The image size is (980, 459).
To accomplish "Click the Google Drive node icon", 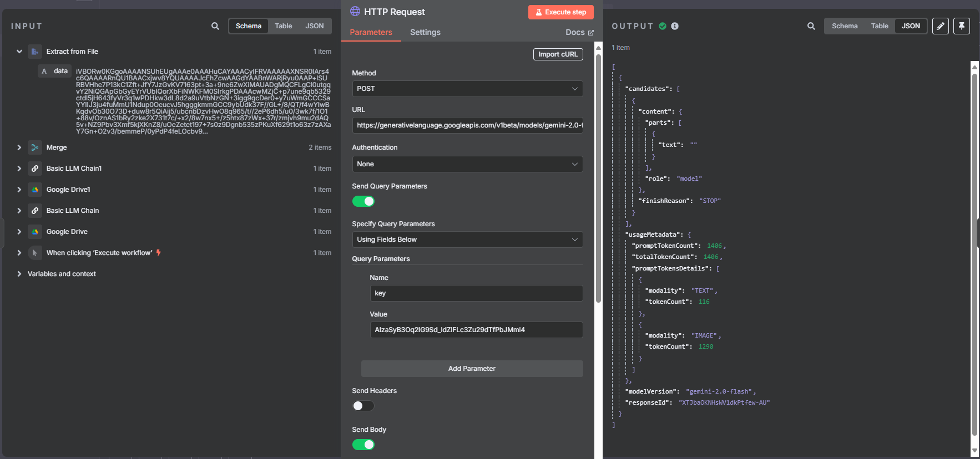I will pos(35,232).
